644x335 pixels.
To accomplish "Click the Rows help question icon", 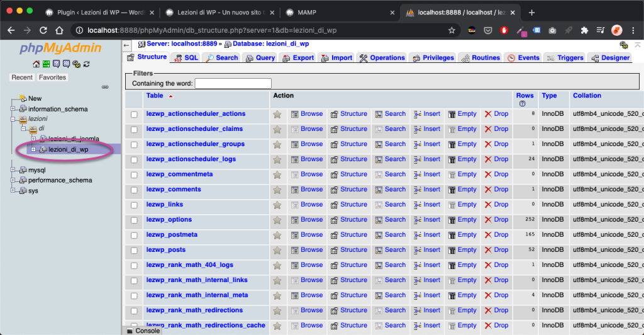I will coord(522,103).
